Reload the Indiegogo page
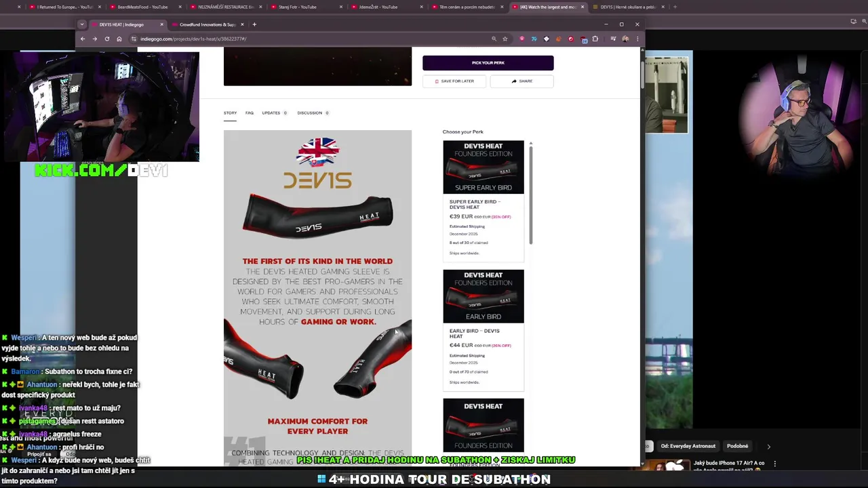 pos(107,39)
